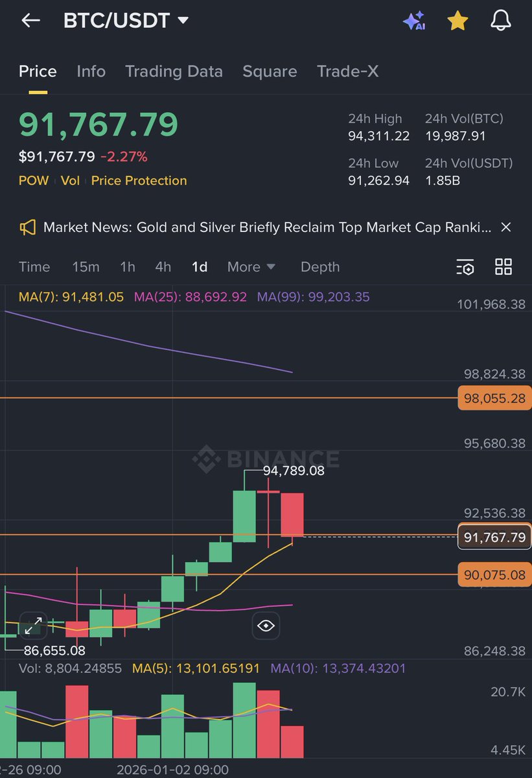The image size is (532, 778).
Task: Tap the 20.7K volume axis label
Action: coord(508,692)
